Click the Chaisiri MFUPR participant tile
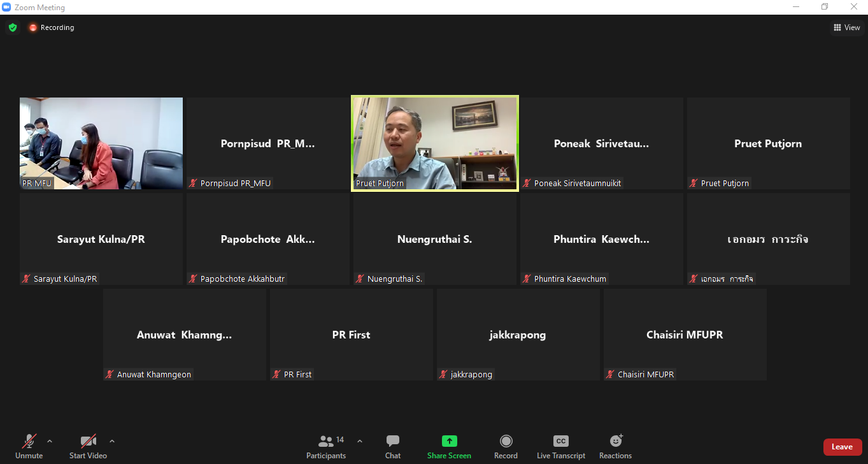Viewport: 868px width, 464px height. (685, 335)
